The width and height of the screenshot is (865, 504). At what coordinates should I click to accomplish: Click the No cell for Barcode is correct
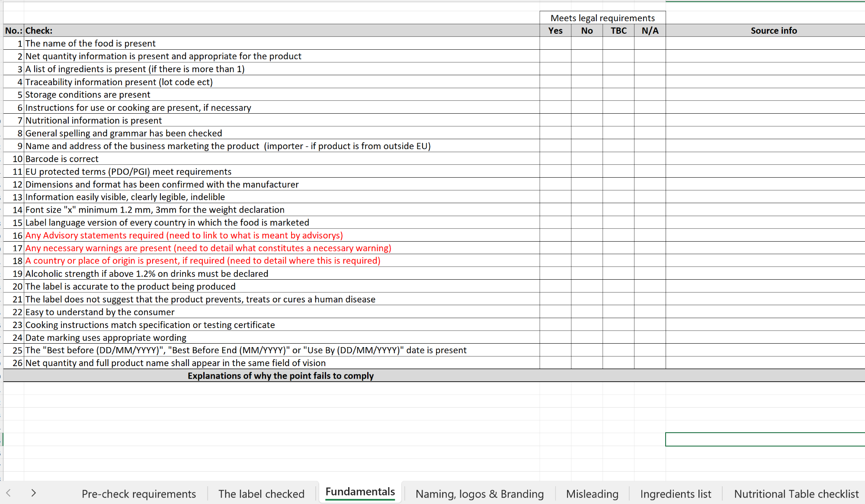[587, 159]
